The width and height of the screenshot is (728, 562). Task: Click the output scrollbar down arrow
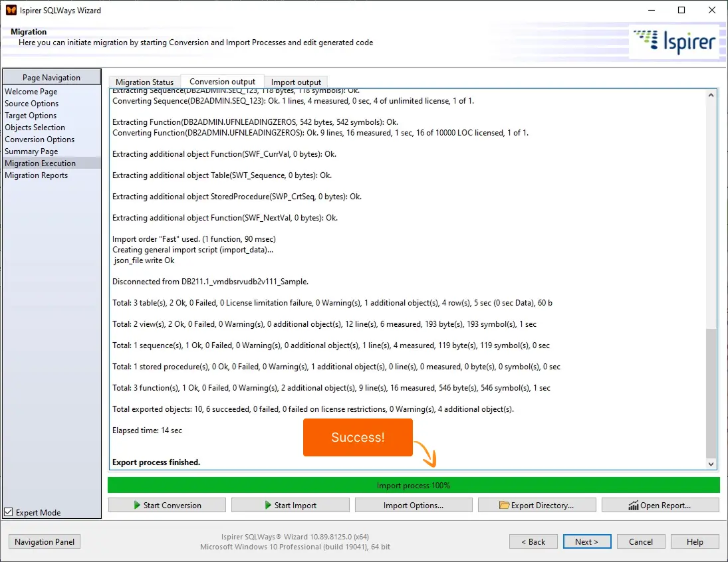(711, 464)
